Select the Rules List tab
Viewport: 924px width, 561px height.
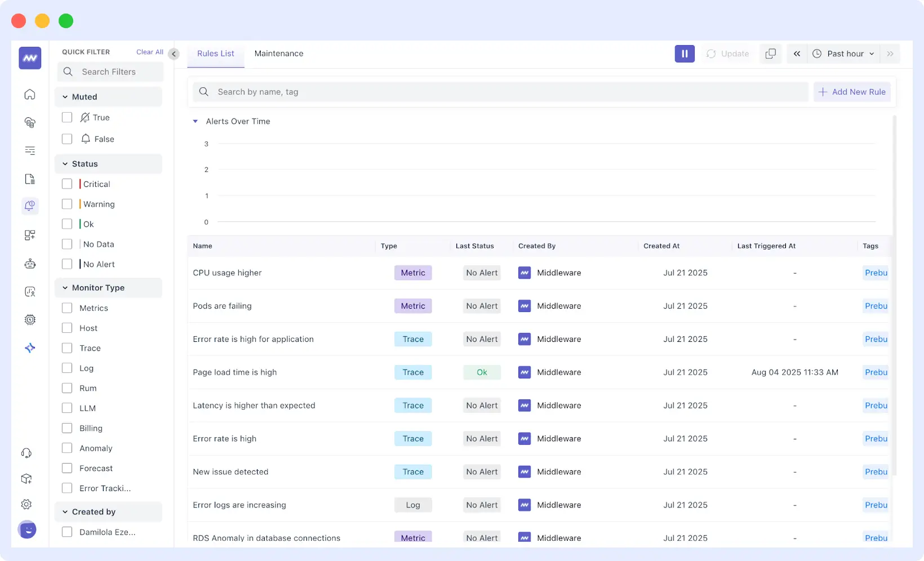click(x=215, y=54)
